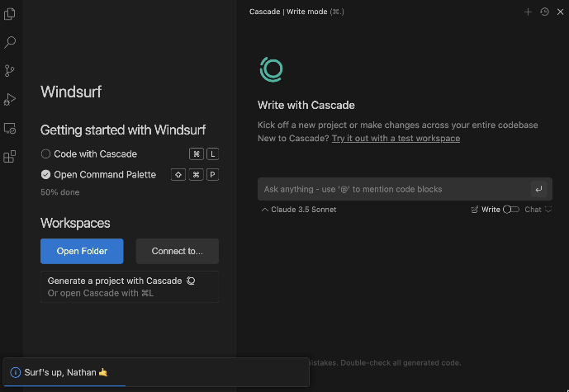
Task: Open the Search magnifier in sidebar
Action: tap(10, 42)
